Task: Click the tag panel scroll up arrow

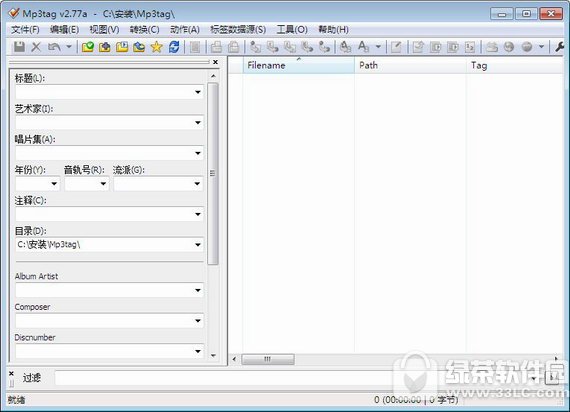Action: [x=213, y=76]
